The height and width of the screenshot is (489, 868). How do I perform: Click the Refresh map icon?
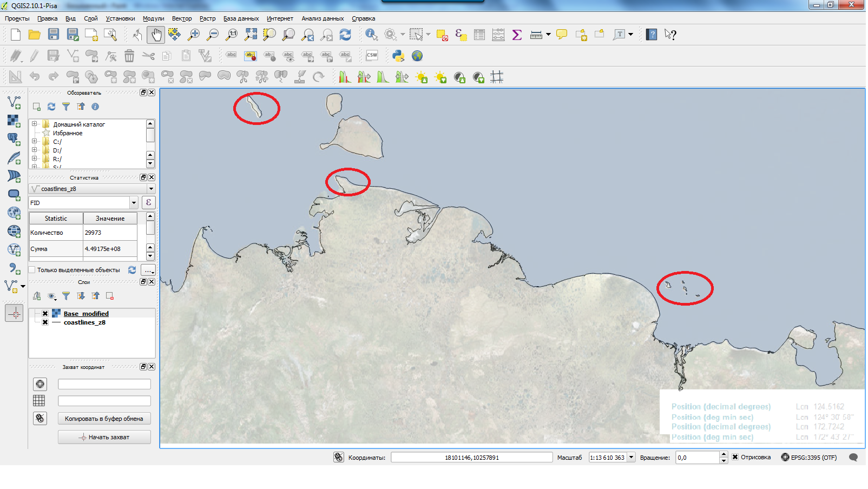[345, 35]
